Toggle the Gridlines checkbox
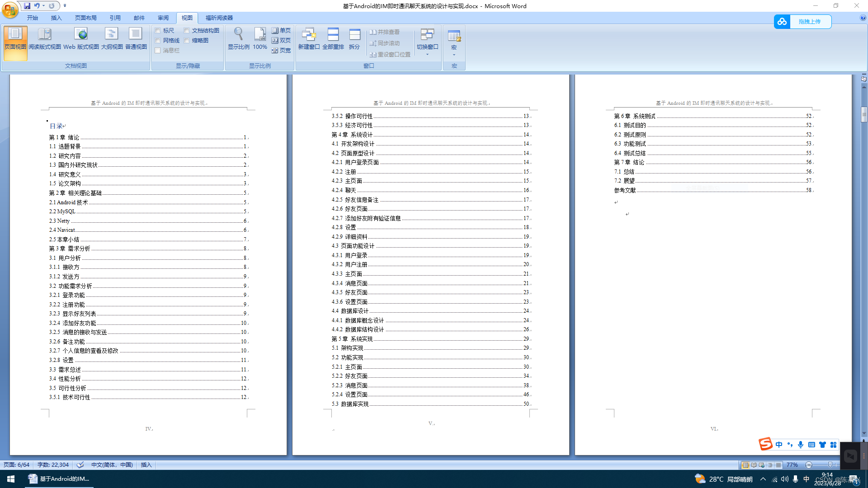 [158, 41]
